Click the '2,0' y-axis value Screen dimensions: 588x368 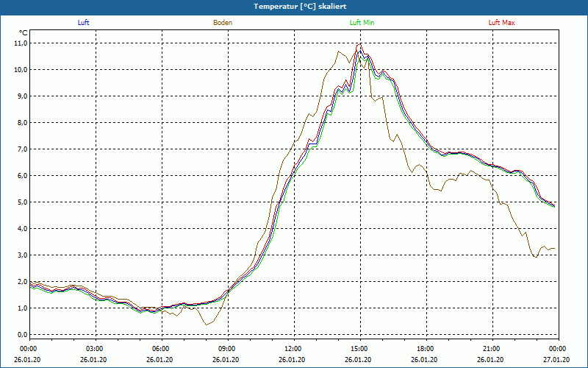pos(23,282)
